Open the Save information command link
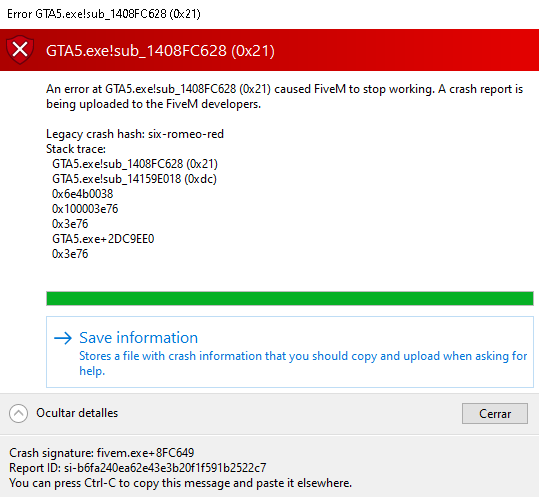 point(290,352)
